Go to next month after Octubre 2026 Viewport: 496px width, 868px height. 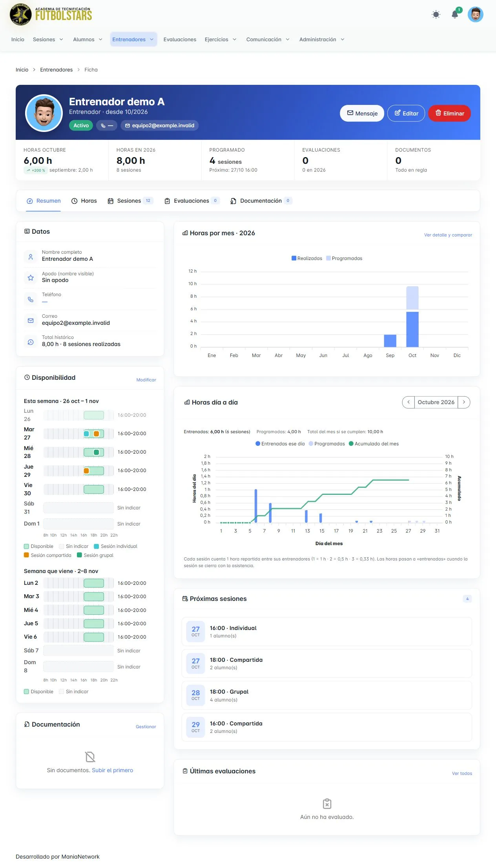[x=464, y=402]
